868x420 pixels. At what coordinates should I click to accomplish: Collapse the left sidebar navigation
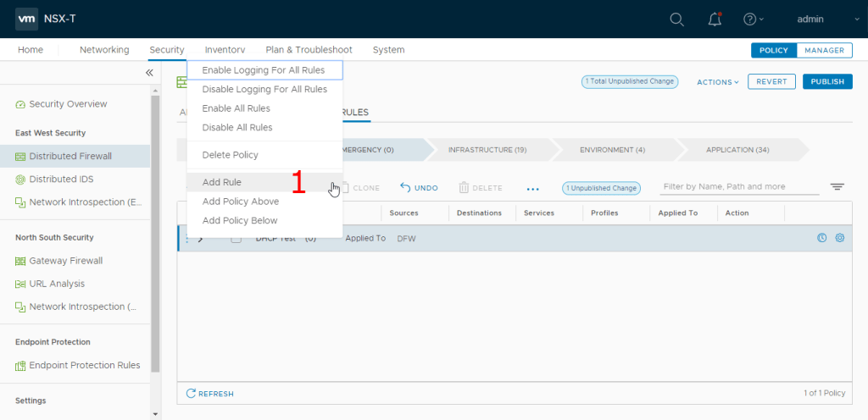click(x=149, y=73)
